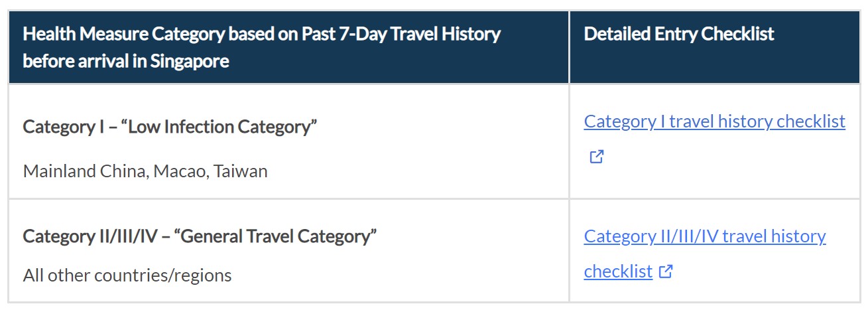Open the Category I travel history checklist link
The width and height of the screenshot is (868, 314).
(x=714, y=121)
